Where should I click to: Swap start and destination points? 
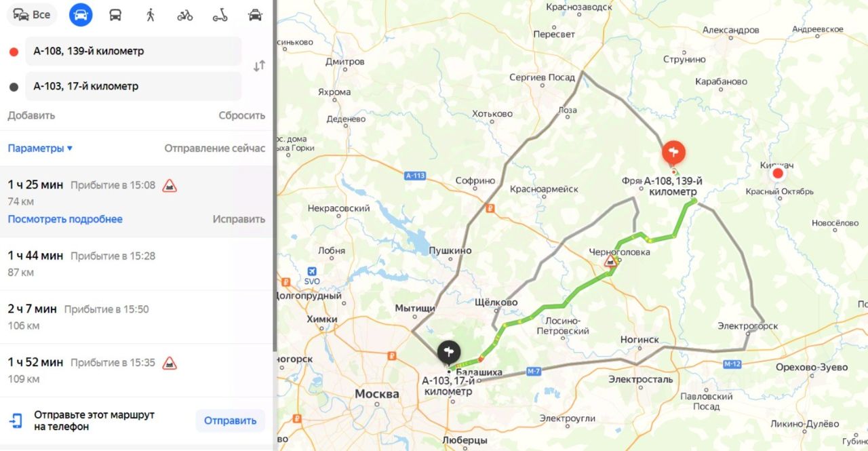(259, 66)
